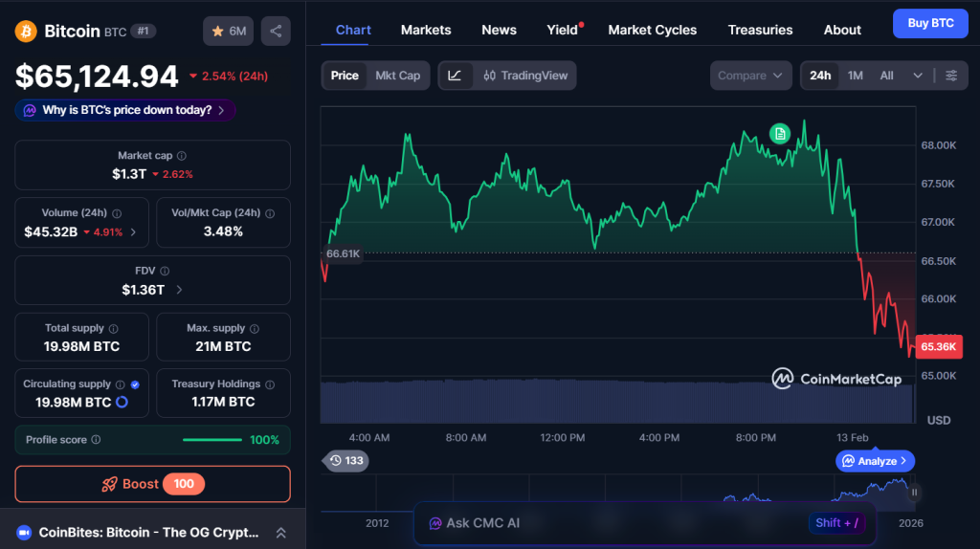Go to the Market Cycles tab
980x549 pixels.
click(653, 30)
